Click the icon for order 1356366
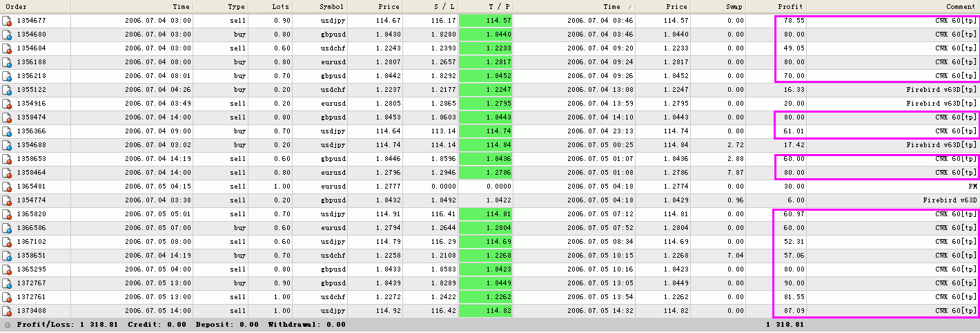This screenshot has height=333, width=980. pos(7,131)
